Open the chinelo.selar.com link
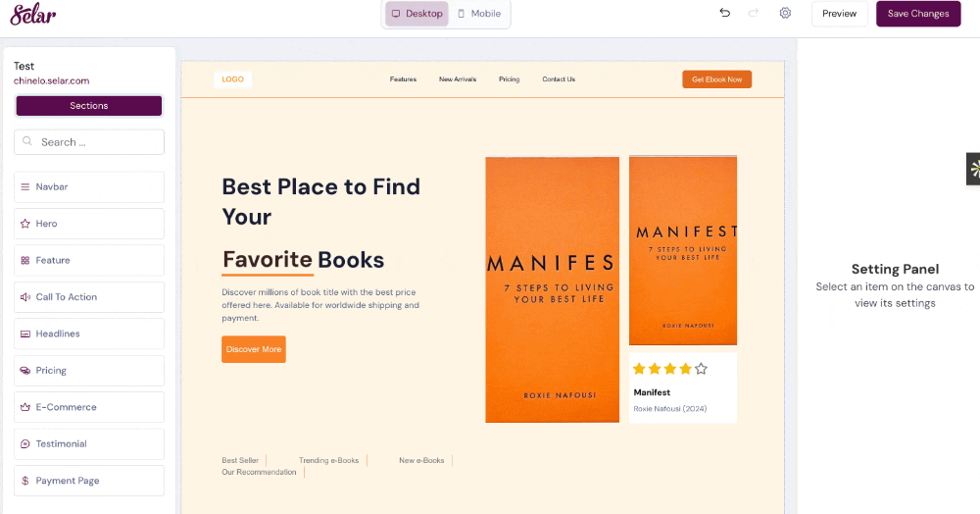 (x=51, y=80)
